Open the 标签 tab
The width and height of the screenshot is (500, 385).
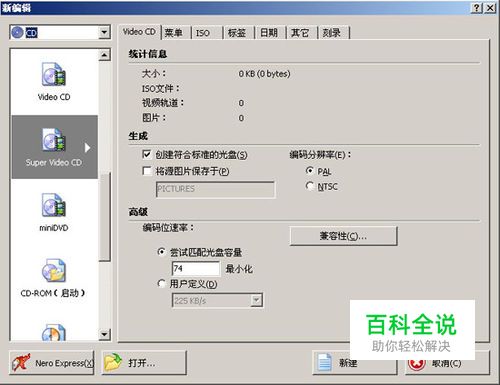click(237, 33)
